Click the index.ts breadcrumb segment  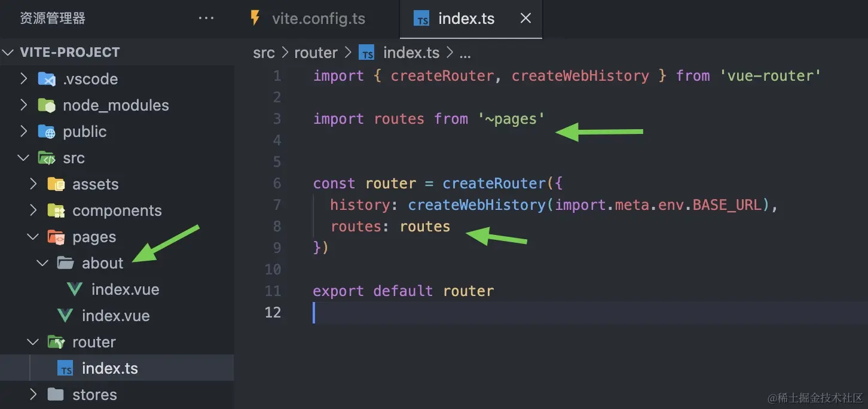(411, 53)
